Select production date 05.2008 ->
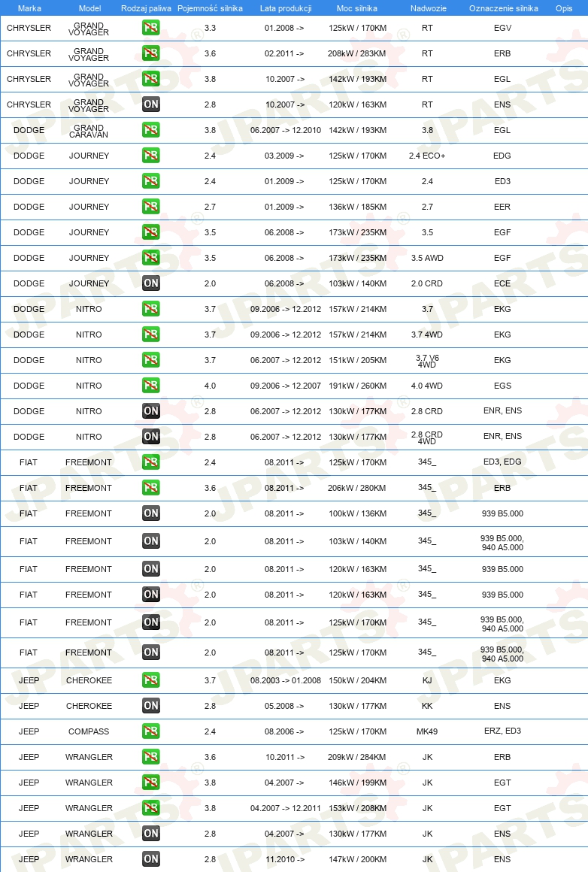This screenshot has width=588, height=872. point(284,707)
